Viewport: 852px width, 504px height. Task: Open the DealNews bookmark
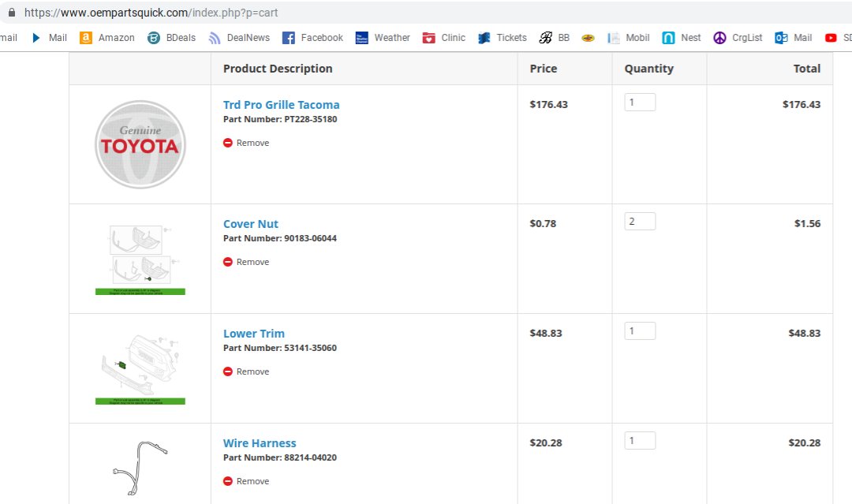click(239, 38)
